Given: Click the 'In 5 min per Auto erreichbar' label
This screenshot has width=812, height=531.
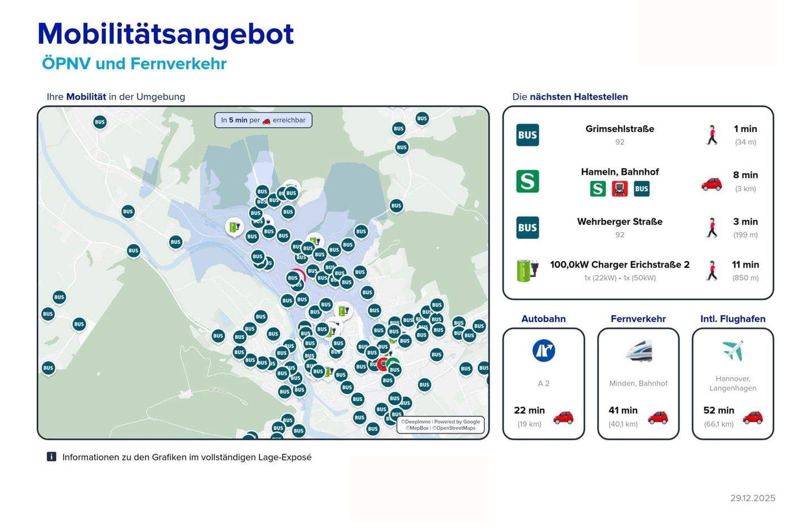Looking at the screenshot, I should 263,120.
